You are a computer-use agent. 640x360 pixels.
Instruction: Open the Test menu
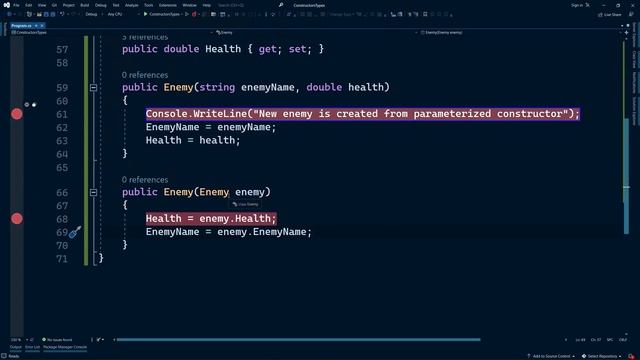tap(116, 5)
